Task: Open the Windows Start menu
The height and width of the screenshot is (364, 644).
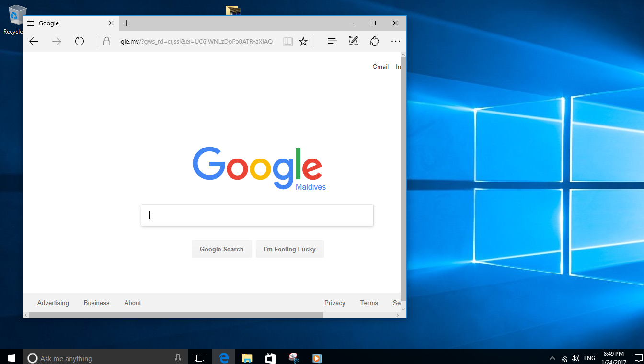Action: tap(11, 358)
